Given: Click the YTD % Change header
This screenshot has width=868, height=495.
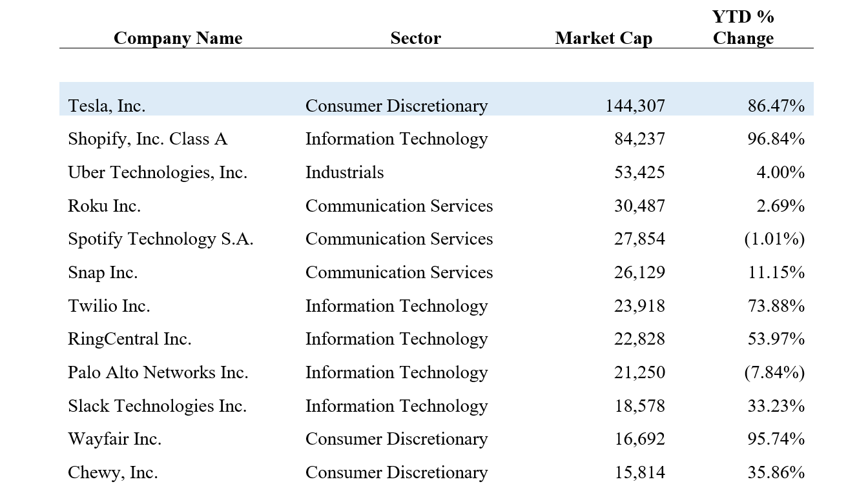Looking at the screenshot, I should pos(743,28).
